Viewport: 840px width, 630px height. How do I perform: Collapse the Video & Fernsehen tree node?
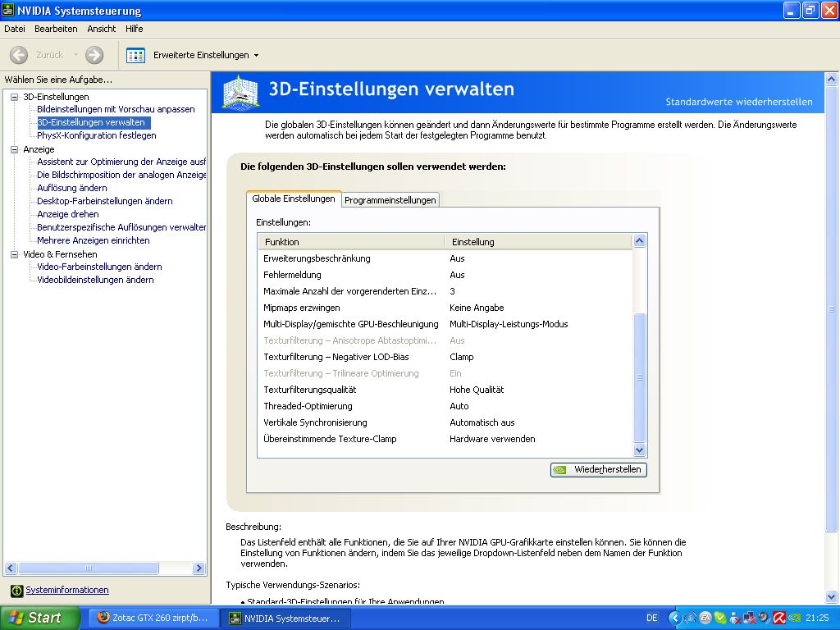click(x=15, y=254)
